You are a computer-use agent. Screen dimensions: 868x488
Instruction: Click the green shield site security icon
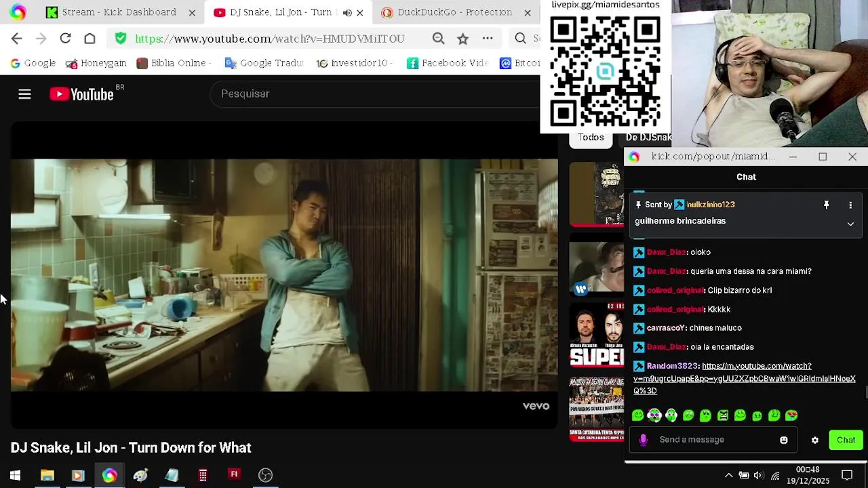[x=121, y=39]
